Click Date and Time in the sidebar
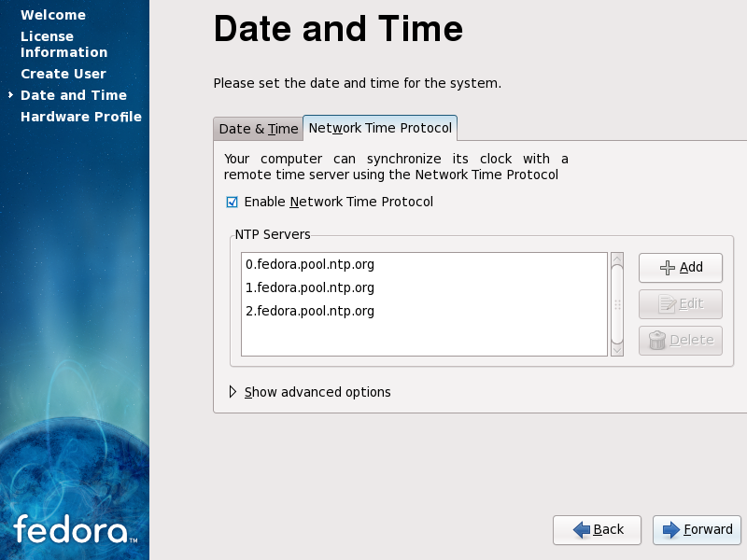 pyautogui.click(x=74, y=95)
